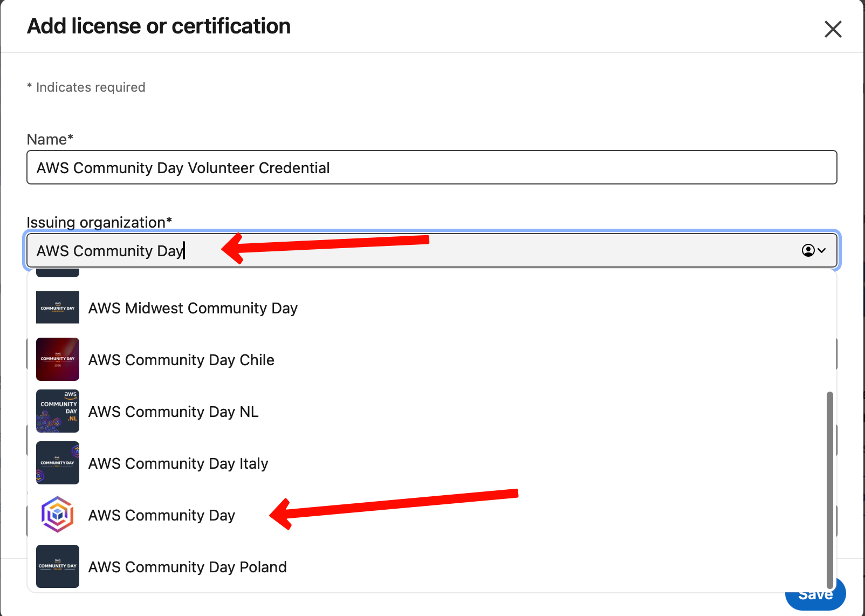Click the hexagon AWS Community Day logo

point(58,515)
